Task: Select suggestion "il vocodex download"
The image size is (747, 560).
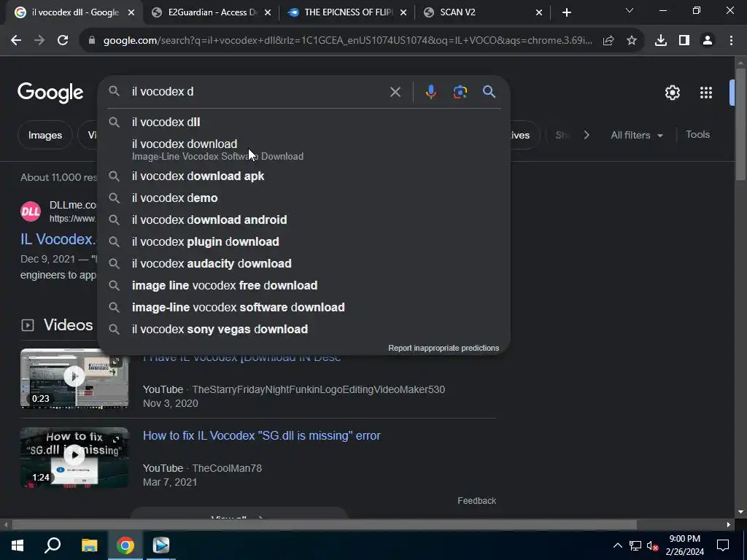Action: tap(303, 149)
